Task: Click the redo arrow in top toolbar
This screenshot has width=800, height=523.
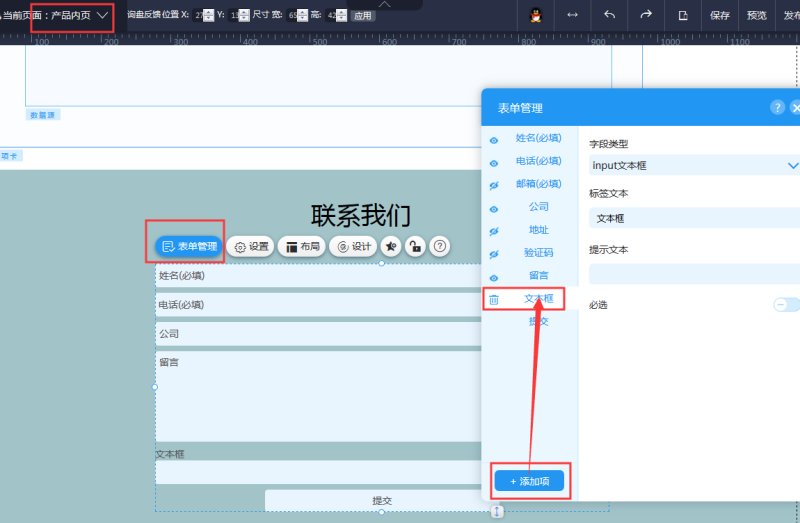Action: (646, 15)
